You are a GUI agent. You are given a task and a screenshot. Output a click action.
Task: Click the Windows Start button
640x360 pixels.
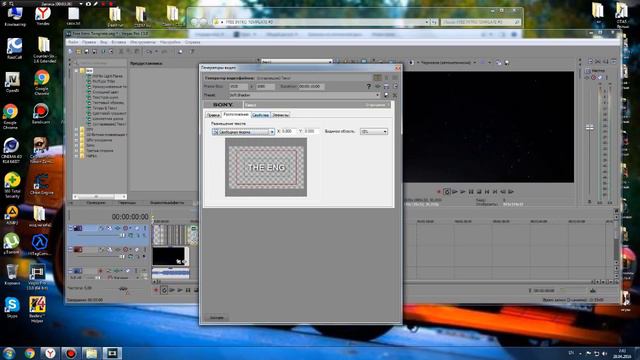click(x=9, y=353)
